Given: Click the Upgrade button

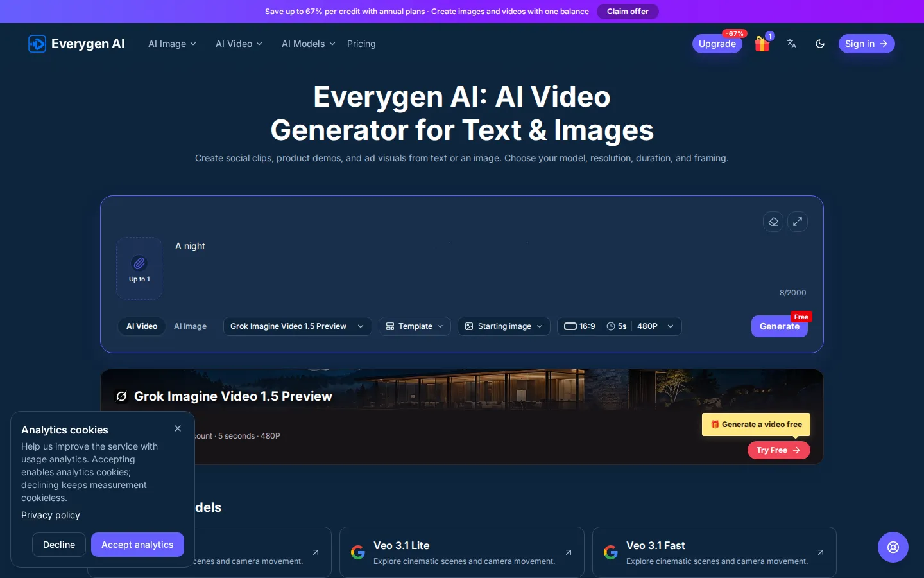Looking at the screenshot, I should point(717,44).
